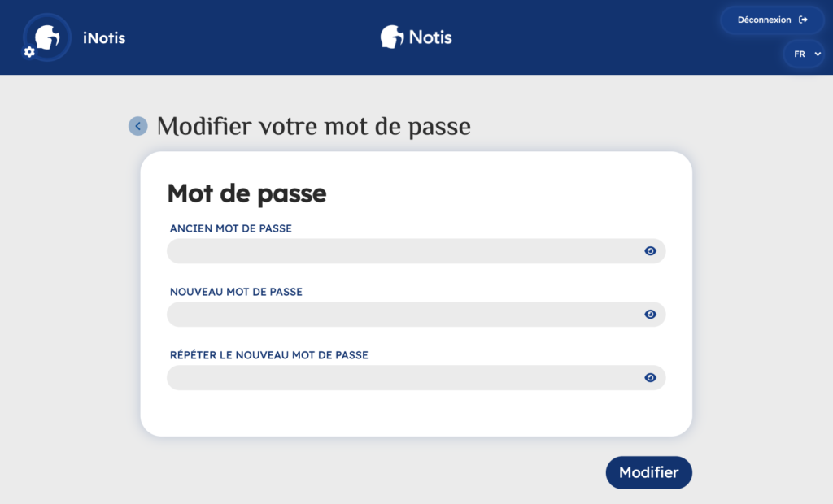Toggle visibility of the repeated new password
The image size is (833, 504).
(x=650, y=377)
